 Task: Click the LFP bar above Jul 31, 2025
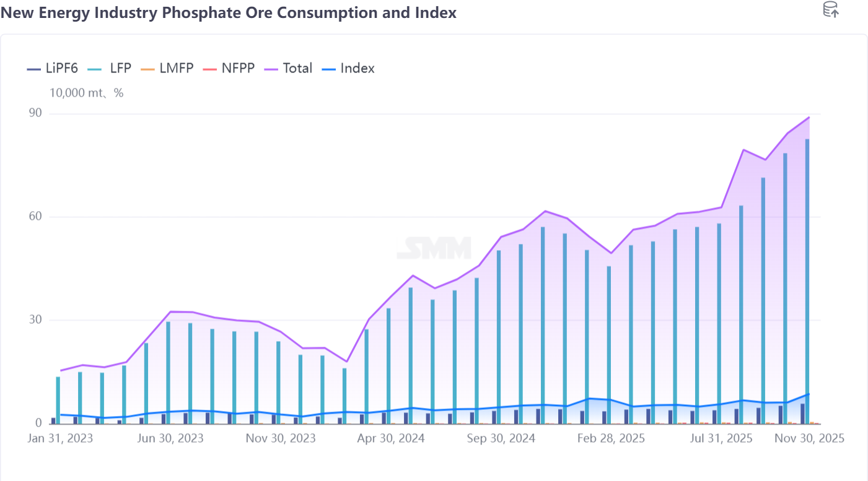(719, 322)
